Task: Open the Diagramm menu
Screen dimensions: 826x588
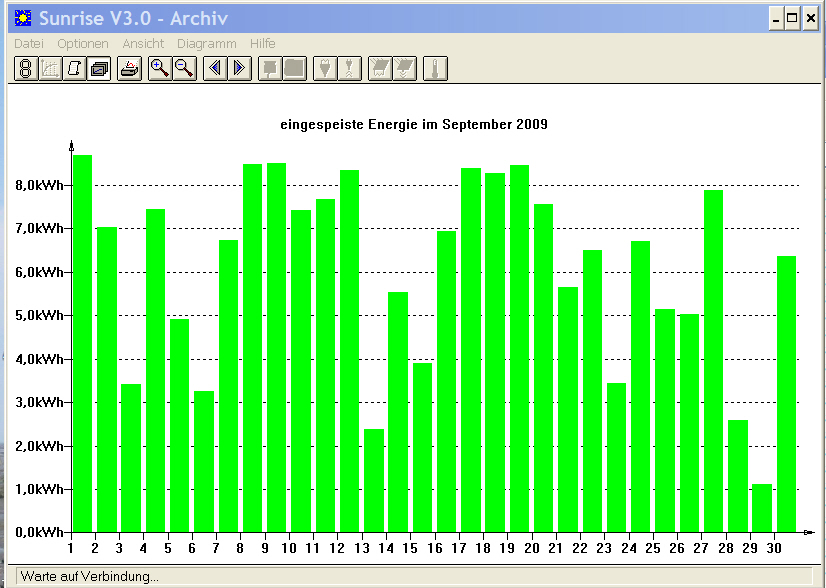Action: [206, 44]
